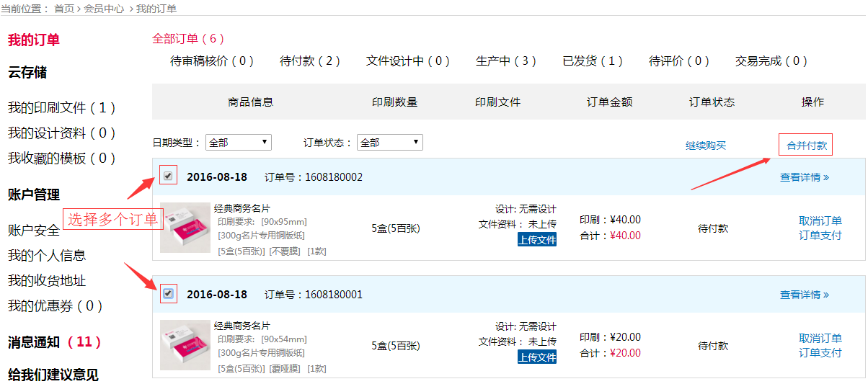Switch to 生产中 (3) tab
This screenshot has height=384, width=868.
pos(506,61)
